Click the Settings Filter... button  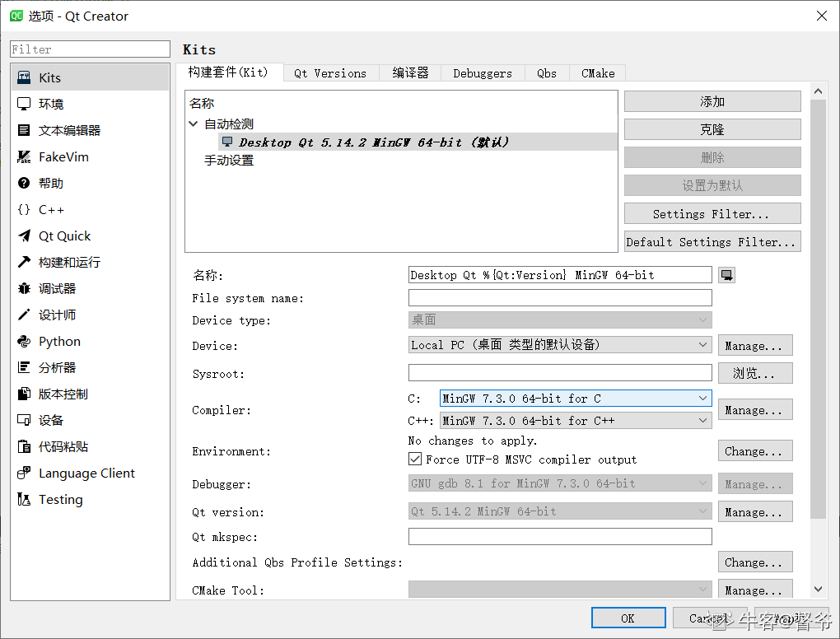click(x=712, y=214)
